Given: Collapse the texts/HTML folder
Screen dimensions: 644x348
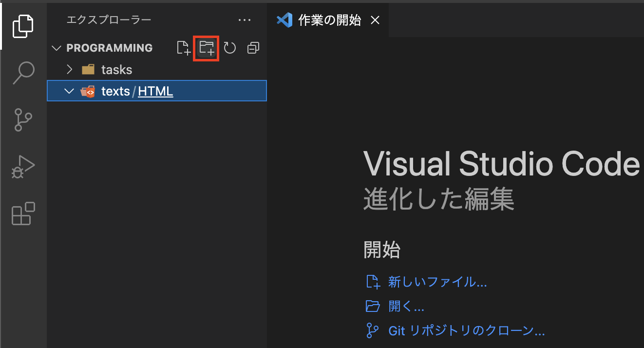Looking at the screenshot, I should coord(68,91).
